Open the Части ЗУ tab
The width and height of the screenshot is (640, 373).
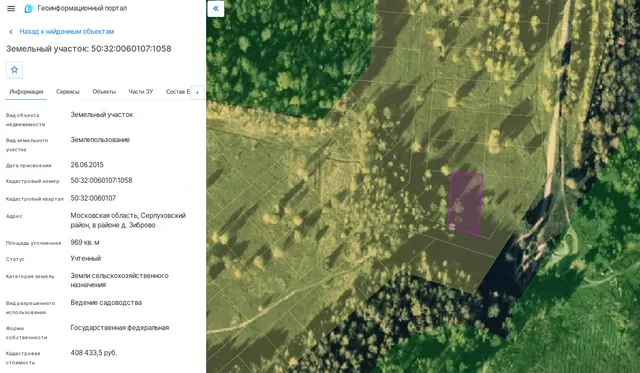pos(141,92)
